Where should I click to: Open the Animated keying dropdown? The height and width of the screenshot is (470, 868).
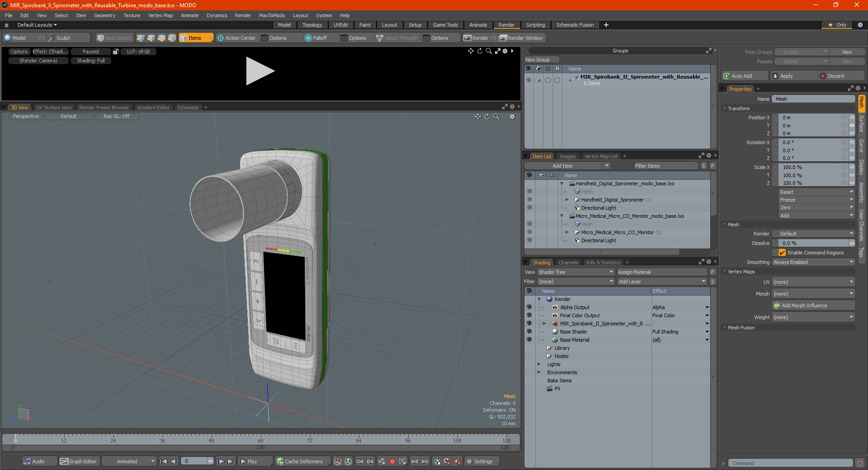tap(129, 461)
